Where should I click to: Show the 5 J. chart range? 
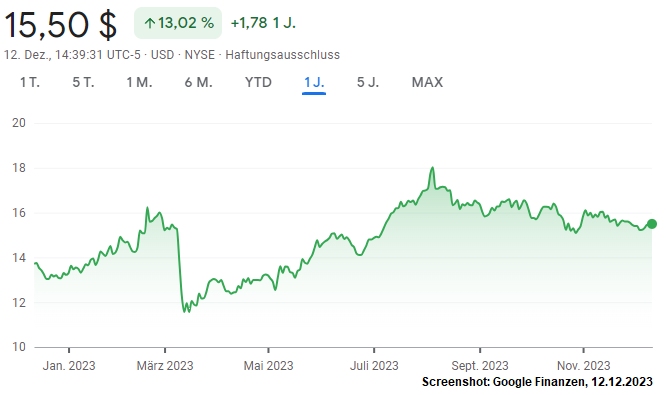pos(368,82)
